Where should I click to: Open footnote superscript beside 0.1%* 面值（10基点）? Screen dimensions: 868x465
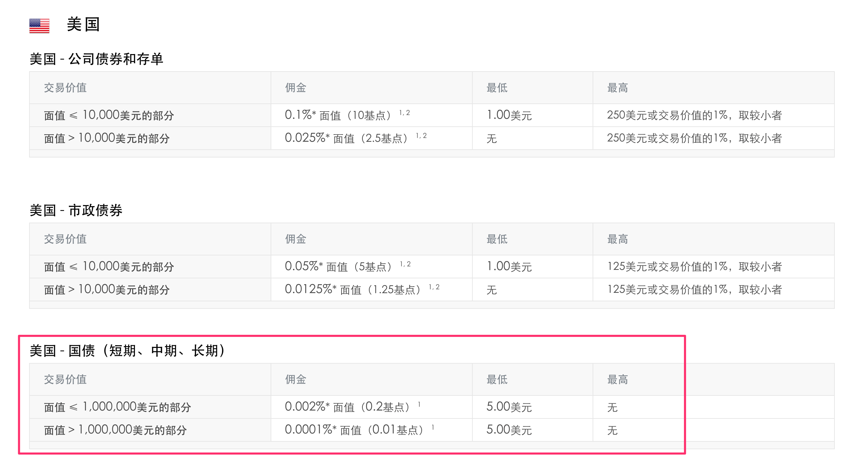pos(405,113)
